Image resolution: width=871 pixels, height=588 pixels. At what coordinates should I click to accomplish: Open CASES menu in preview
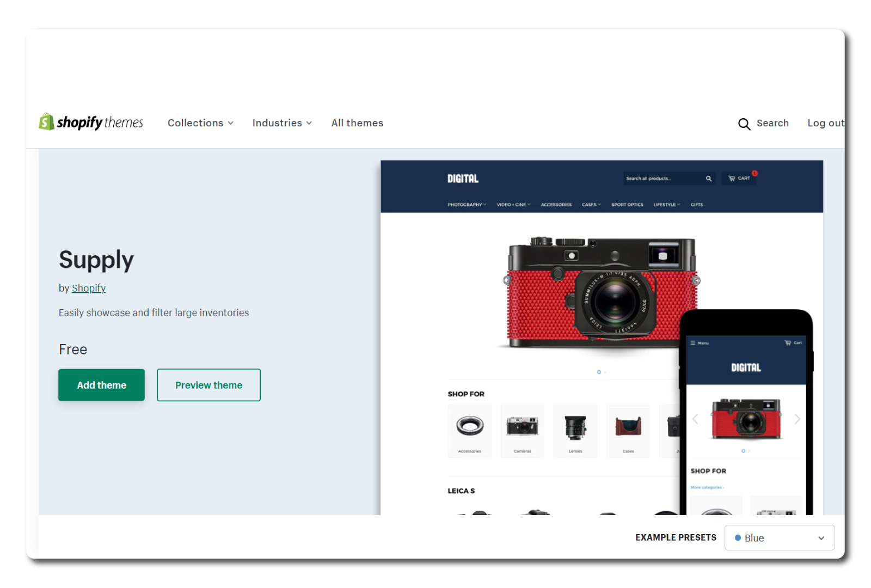tap(591, 205)
